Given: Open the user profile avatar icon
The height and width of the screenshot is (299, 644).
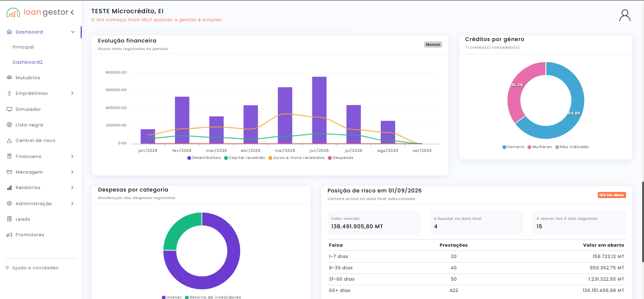Looking at the screenshot, I should tap(625, 15).
